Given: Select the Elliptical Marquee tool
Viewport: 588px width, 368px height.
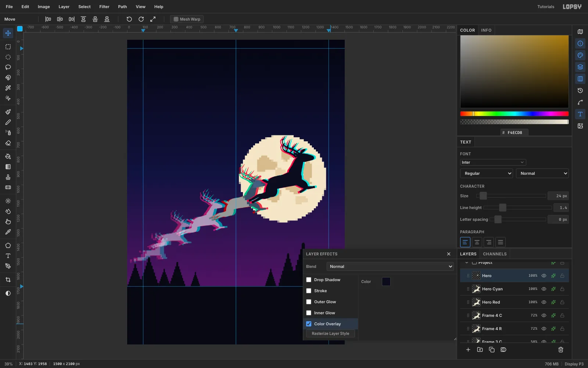Looking at the screenshot, I should [8, 57].
